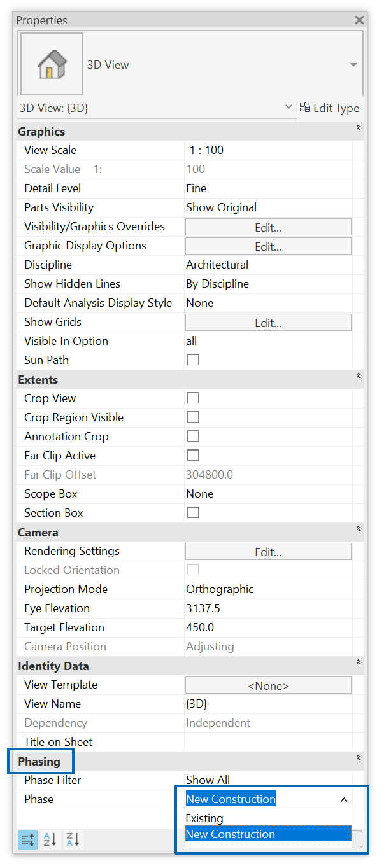Toggle the Crop View checkbox
Viewport: 384px width, 868px height.
[192, 398]
